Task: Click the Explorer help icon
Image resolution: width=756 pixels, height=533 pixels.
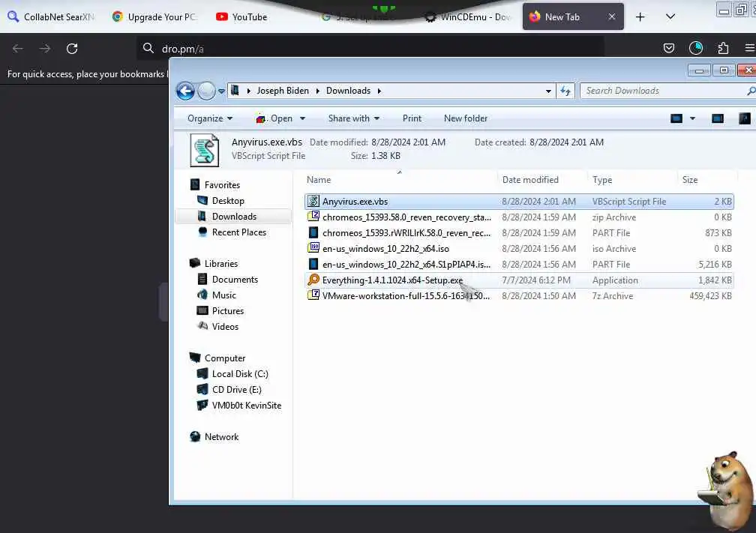Action: 745,118
